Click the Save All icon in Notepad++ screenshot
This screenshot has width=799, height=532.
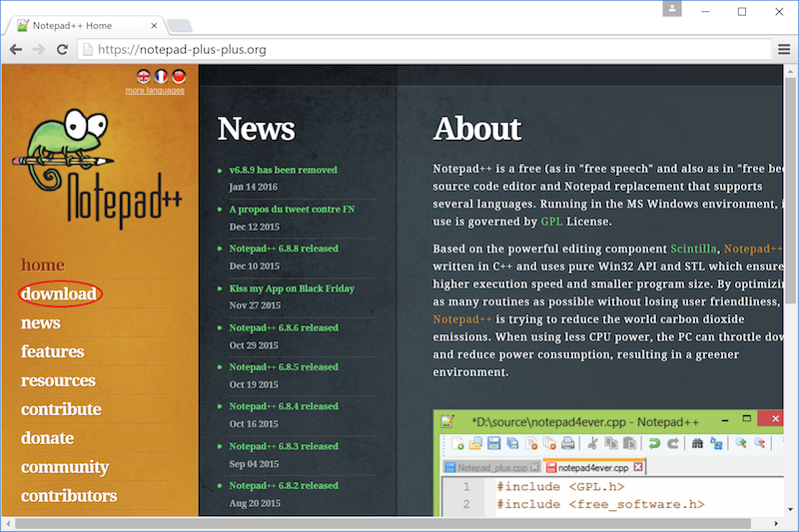(x=512, y=443)
